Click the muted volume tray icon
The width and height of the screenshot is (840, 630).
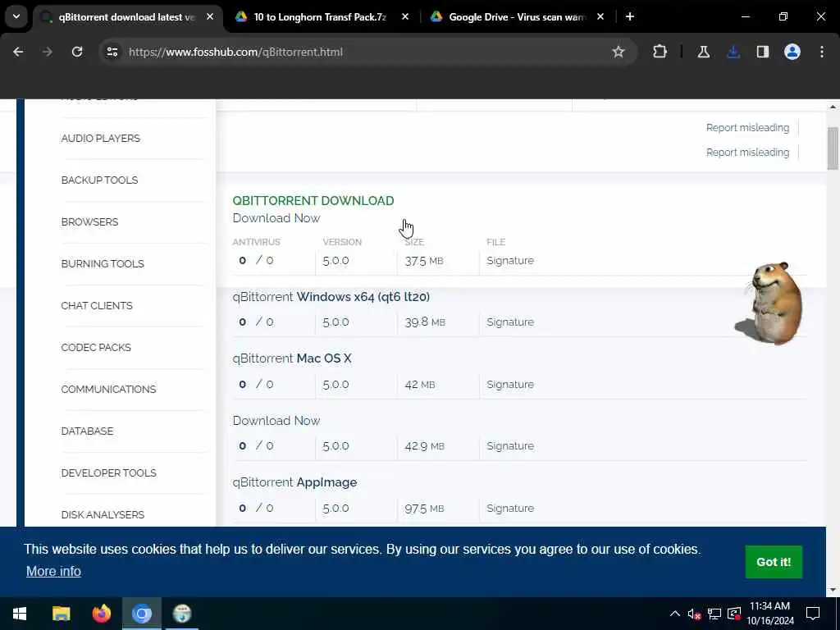pyautogui.click(x=694, y=614)
